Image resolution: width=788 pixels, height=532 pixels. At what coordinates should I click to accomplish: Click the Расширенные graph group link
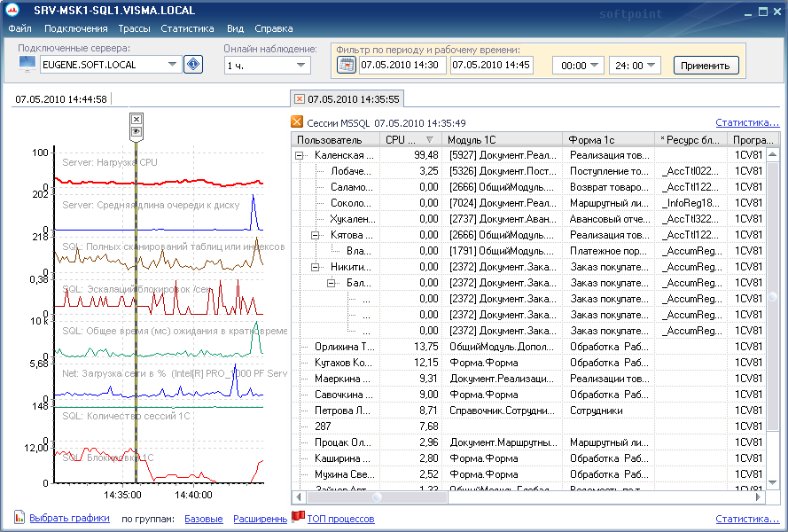pos(260,519)
